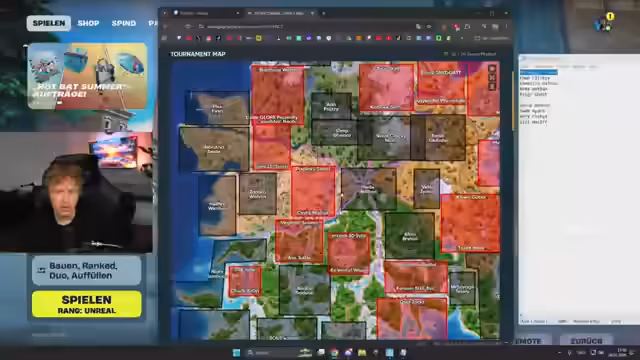Open the Windows Start menu
640x360 pixels.
point(236,352)
